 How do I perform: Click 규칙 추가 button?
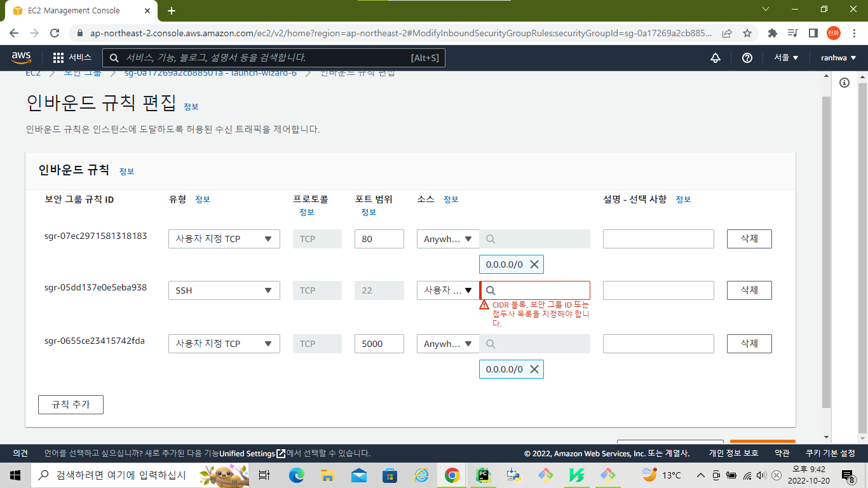[71, 405]
